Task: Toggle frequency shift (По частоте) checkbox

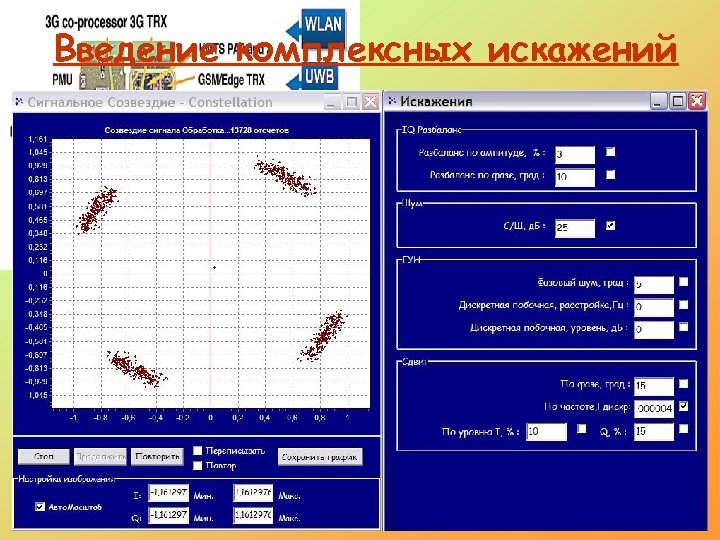Action: (683, 406)
